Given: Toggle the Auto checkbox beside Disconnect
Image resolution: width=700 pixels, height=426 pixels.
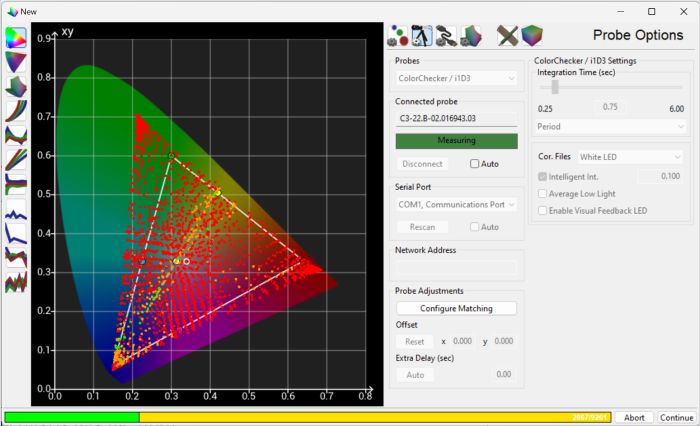Looking at the screenshot, I should coord(474,164).
